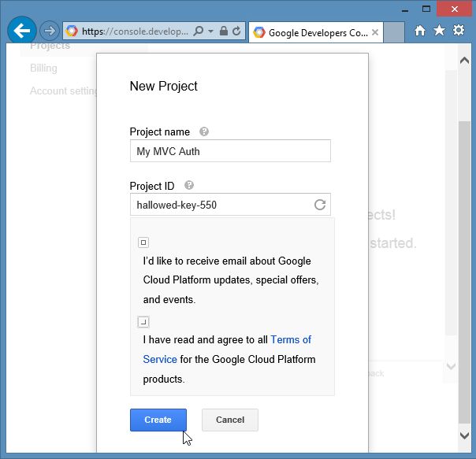
Task: Regenerate Project ID with refresh icon
Action: (320, 205)
